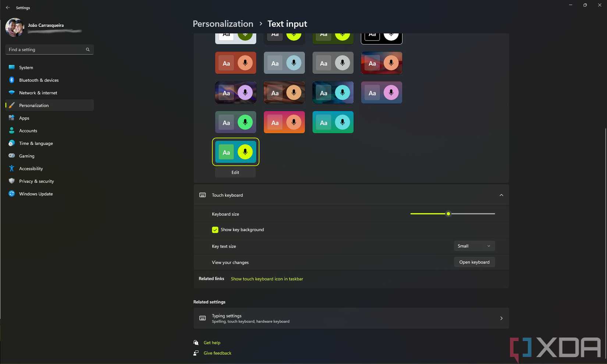
Task: Click the Get help chat icon
Action: [196, 343]
